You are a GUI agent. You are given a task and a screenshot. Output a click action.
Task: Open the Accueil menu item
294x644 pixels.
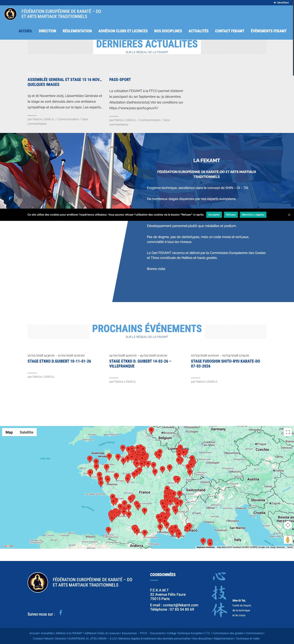point(26,31)
